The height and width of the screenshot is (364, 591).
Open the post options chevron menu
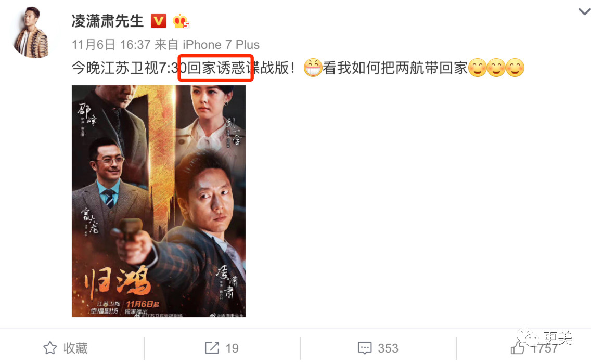pyautogui.click(x=584, y=11)
